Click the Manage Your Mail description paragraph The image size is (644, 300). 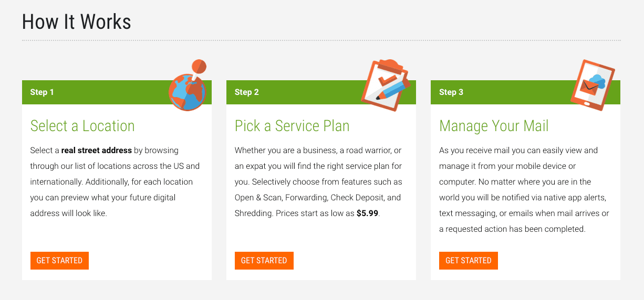point(524,190)
